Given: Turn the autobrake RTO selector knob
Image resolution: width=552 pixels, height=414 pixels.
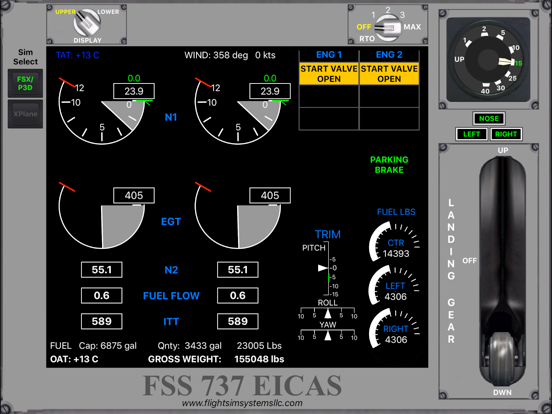Looking at the screenshot, I should 388,28.
